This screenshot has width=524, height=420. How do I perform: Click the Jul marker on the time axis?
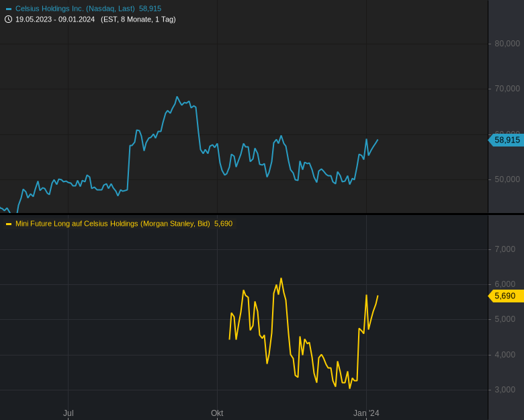pos(69,413)
